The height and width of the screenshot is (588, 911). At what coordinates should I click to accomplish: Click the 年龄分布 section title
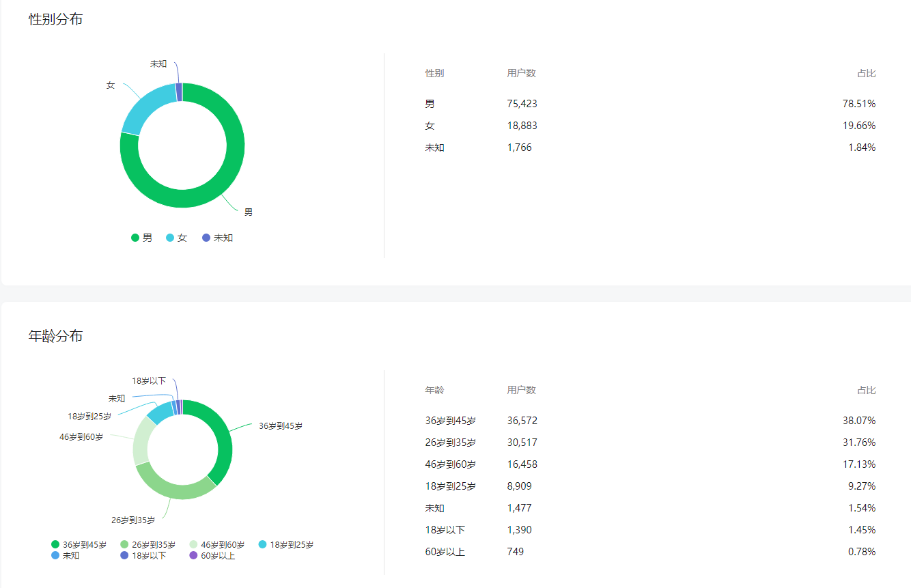pyautogui.click(x=56, y=336)
